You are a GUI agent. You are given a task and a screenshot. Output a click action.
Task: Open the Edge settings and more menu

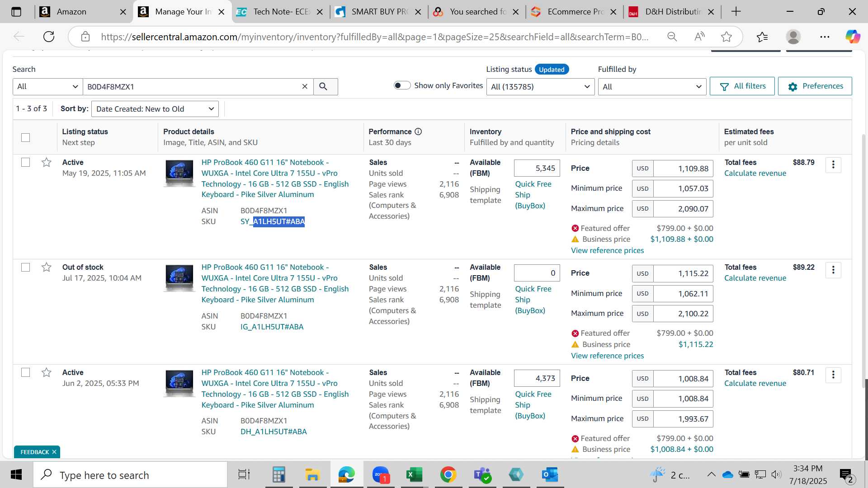(x=825, y=37)
